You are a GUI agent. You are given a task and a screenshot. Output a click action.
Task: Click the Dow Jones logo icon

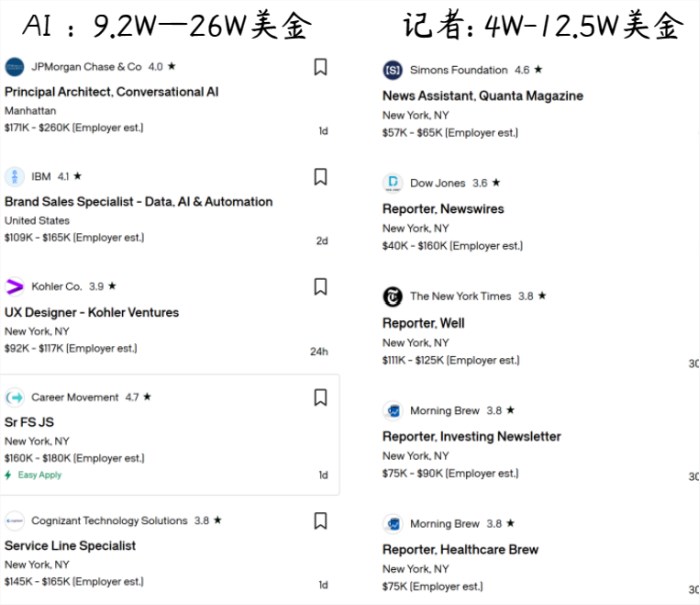pyautogui.click(x=392, y=183)
